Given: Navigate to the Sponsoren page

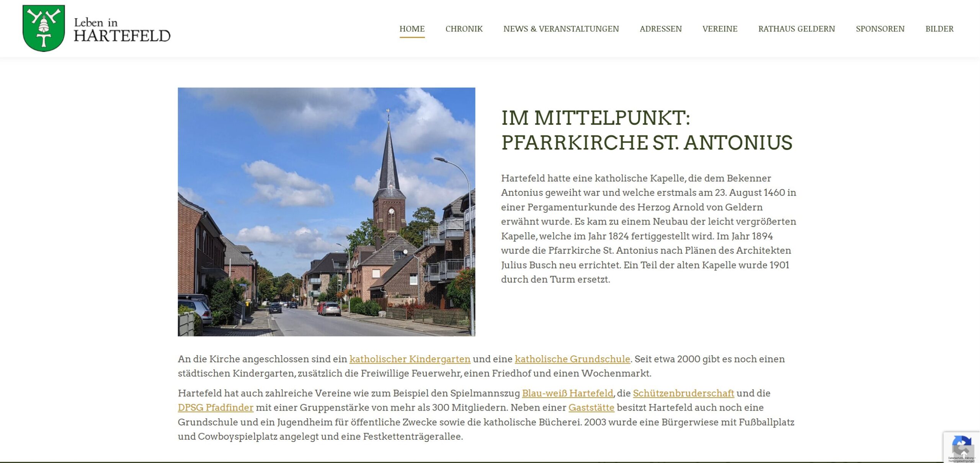Looking at the screenshot, I should coord(880,29).
